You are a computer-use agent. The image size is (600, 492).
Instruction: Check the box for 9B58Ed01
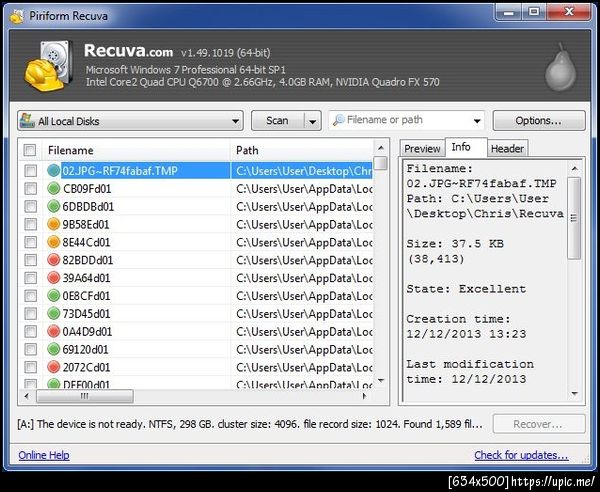31,224
